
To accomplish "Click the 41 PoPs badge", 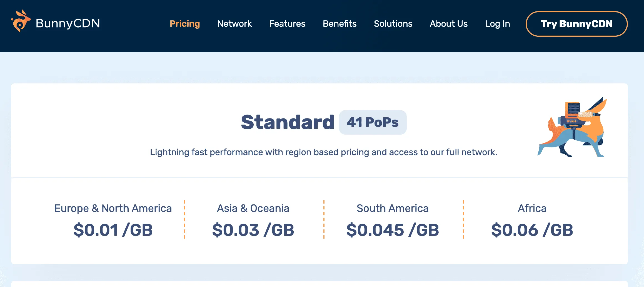I will (x=373, y=122).
